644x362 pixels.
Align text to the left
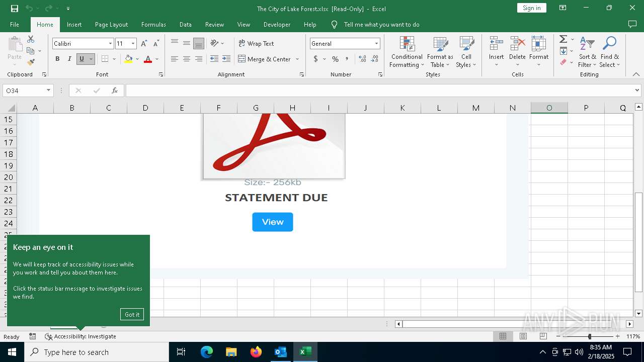[x=175, y=59]
